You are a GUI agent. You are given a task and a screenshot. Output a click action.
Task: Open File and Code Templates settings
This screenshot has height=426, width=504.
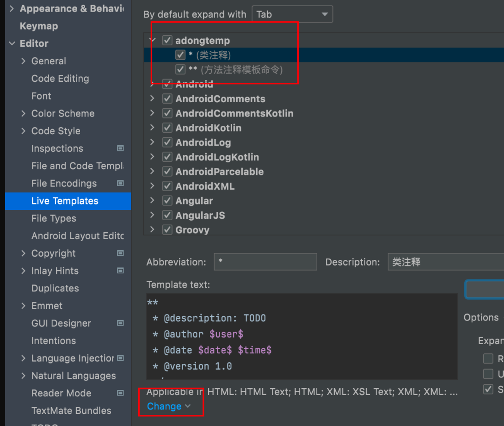78,166
